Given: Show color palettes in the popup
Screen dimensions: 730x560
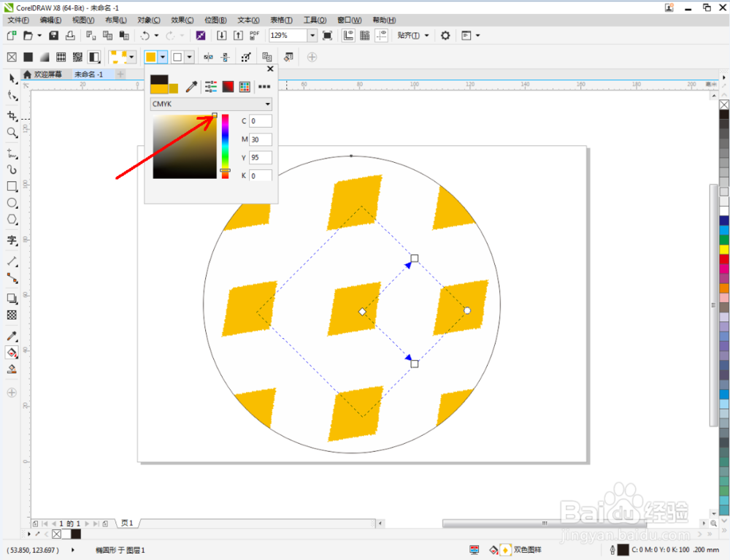Looking at the screenshot, I should click(x=245, y=87).
